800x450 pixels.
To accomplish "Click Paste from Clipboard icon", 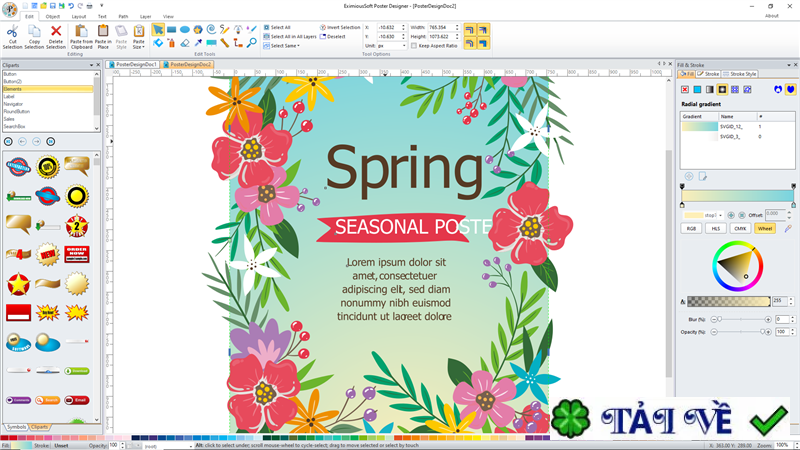I will pos(81,31).
